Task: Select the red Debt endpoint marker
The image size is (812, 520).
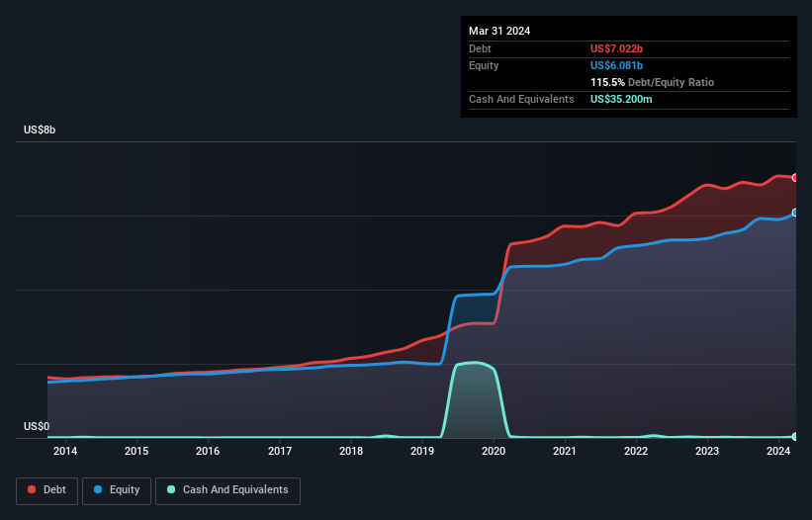Action: 795,178
